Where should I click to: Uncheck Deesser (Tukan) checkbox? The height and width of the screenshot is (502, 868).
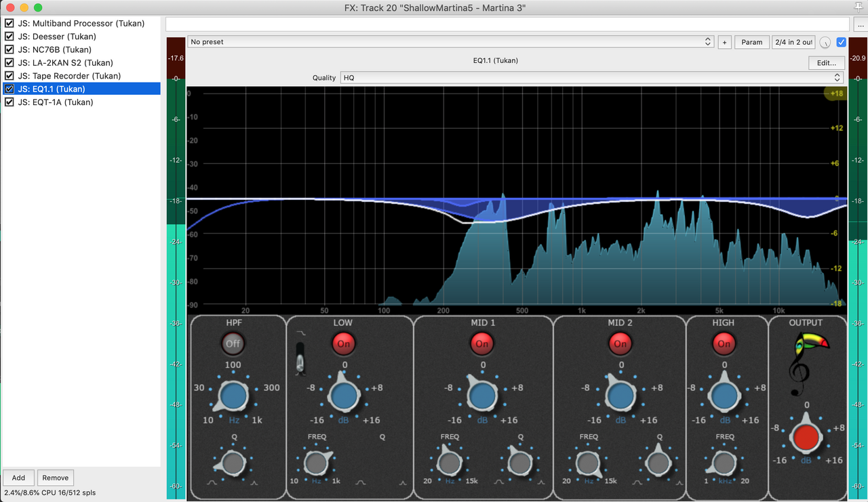click(x=9, y=37)
